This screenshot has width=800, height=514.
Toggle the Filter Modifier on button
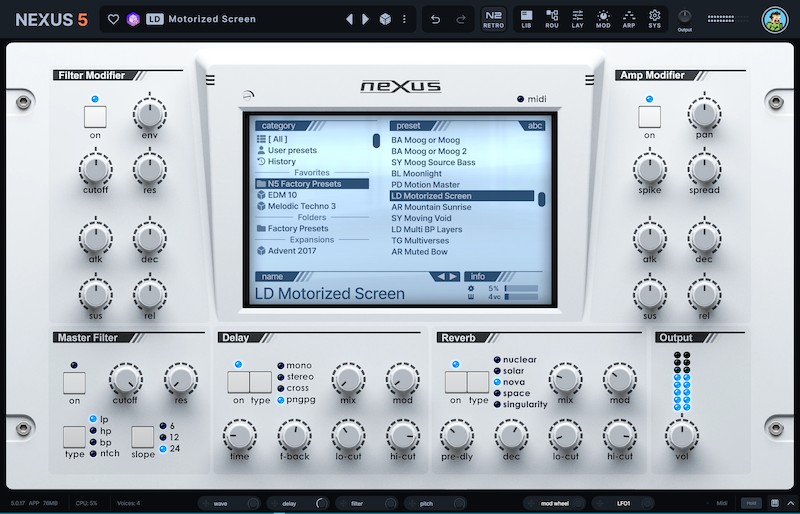point(95,117)
